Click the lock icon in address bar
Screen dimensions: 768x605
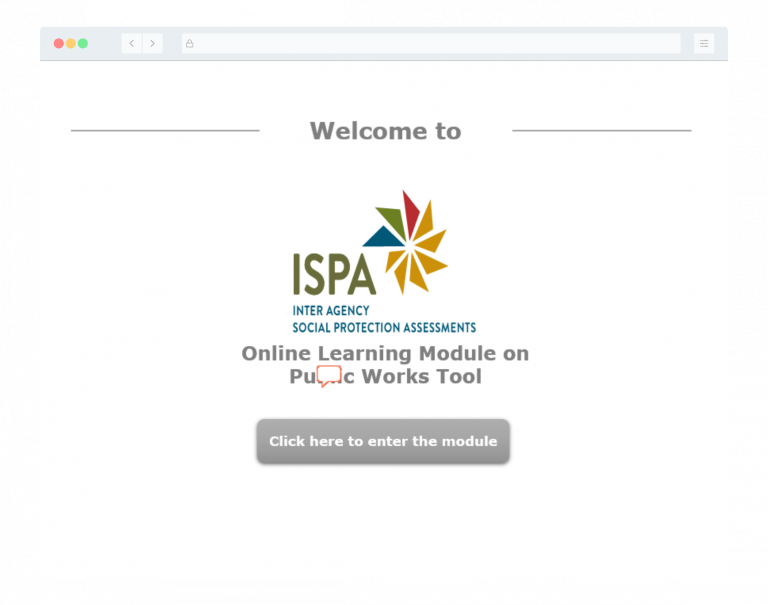click(190, 44)
